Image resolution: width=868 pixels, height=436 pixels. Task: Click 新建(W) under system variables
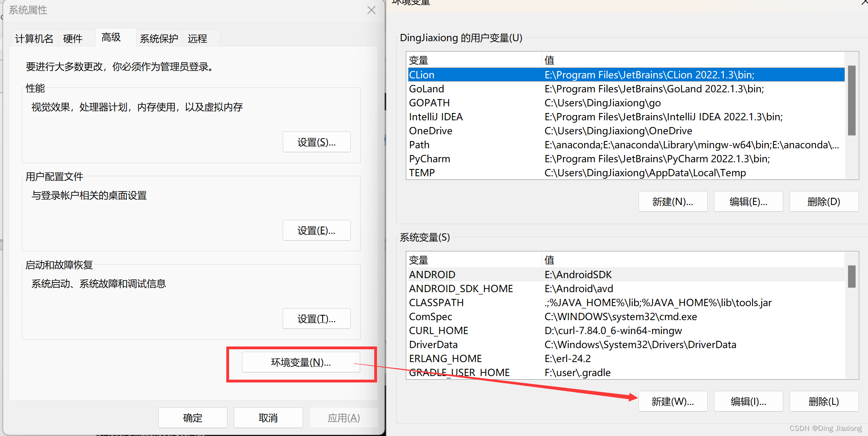[672, 401]
